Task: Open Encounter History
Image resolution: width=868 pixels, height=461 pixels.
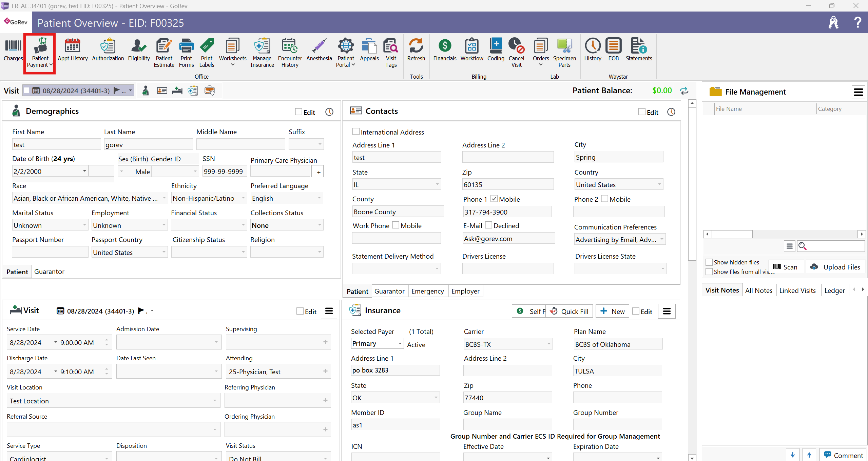Action: tap(290, 53)
